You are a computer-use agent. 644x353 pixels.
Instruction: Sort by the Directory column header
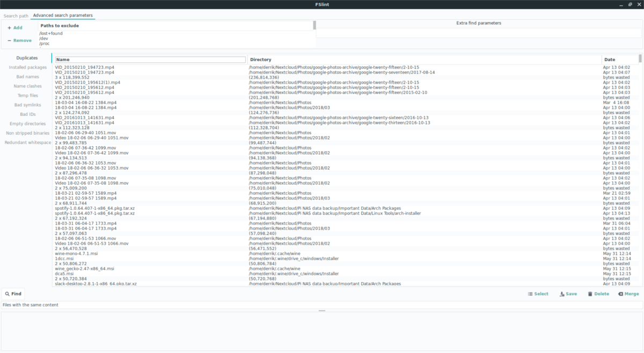pyautogui.click(x=425, y=60)
